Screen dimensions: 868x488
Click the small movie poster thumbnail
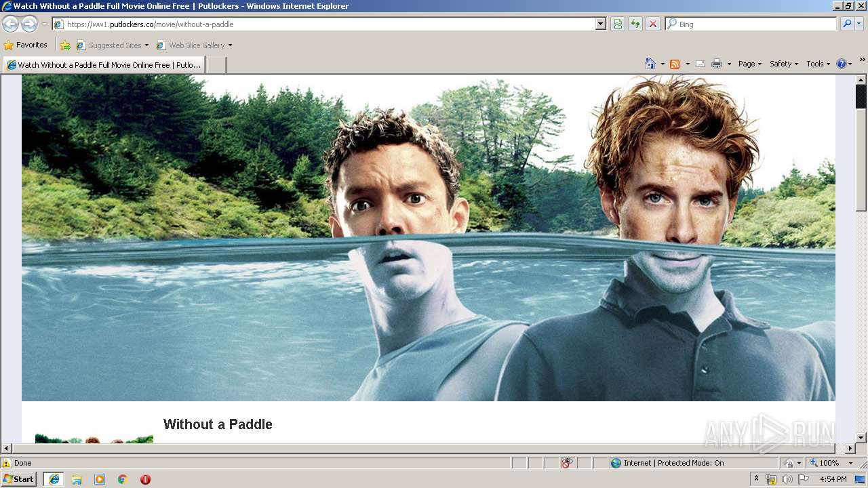pyautogui.click(x=94, y=439)
